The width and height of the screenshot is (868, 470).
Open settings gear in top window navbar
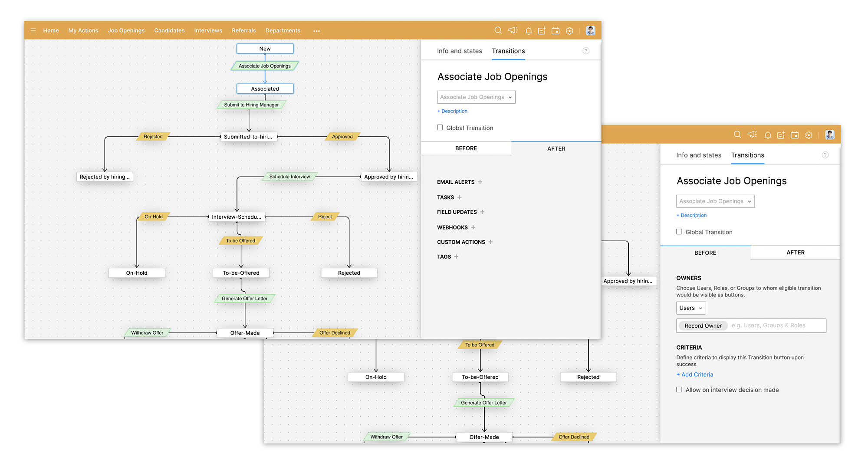tap(569, 31)
